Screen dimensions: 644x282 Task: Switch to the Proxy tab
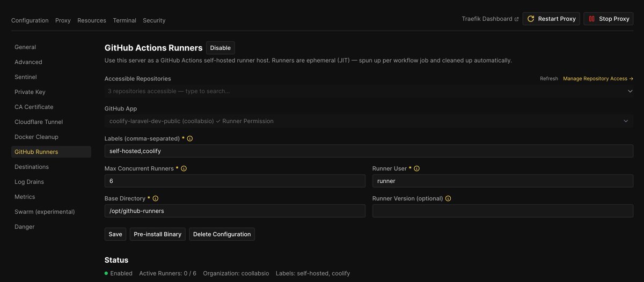63,20
